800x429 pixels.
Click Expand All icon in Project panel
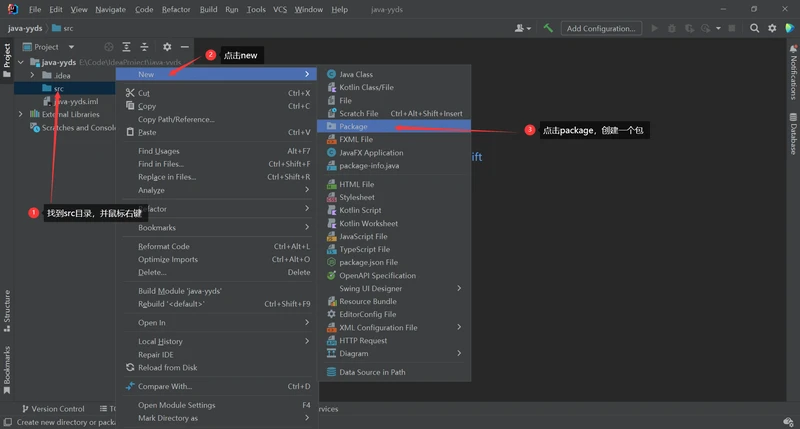[x=126, y=47]
